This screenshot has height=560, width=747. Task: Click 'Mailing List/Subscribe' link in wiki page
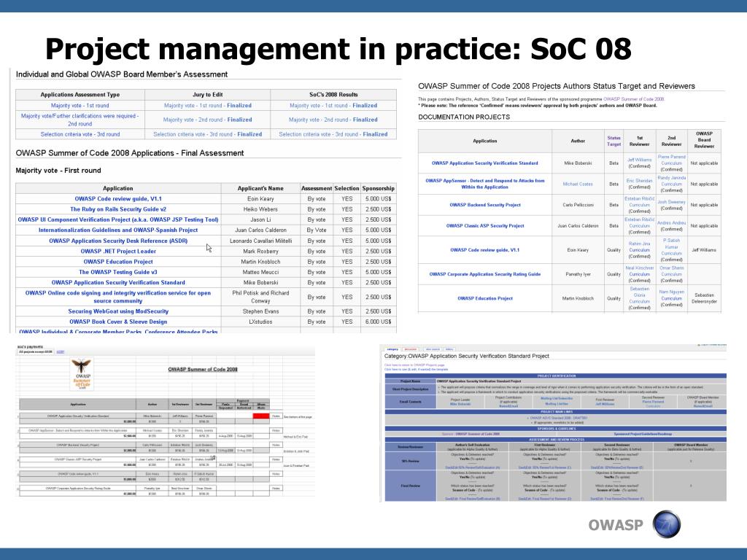[557, 399]
